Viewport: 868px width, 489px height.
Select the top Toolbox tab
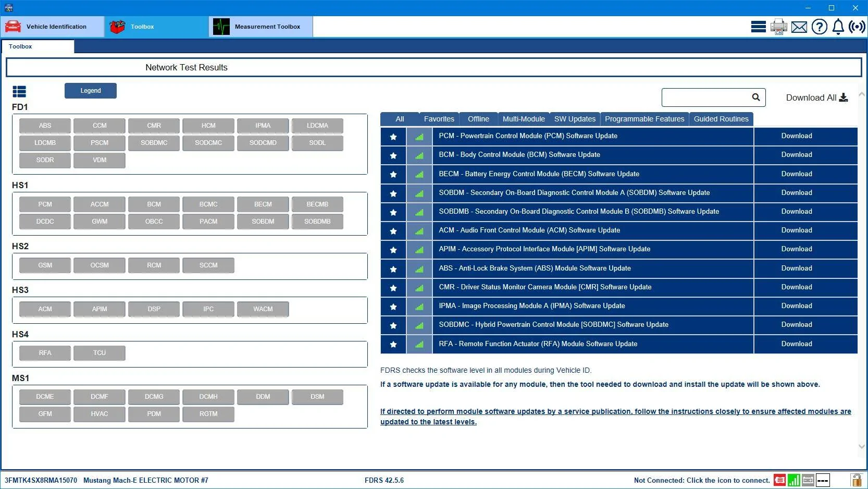tap(157, 27)
